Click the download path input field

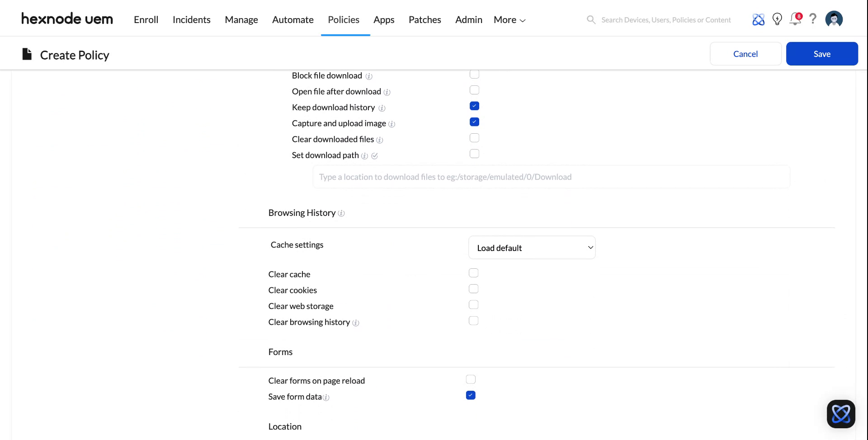click(x=551, y=177)
